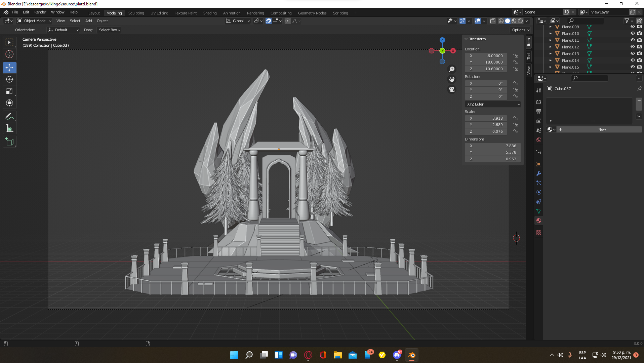Open the Options popover in header
Screen dimensions: 644x363
[x=520, y=30]
